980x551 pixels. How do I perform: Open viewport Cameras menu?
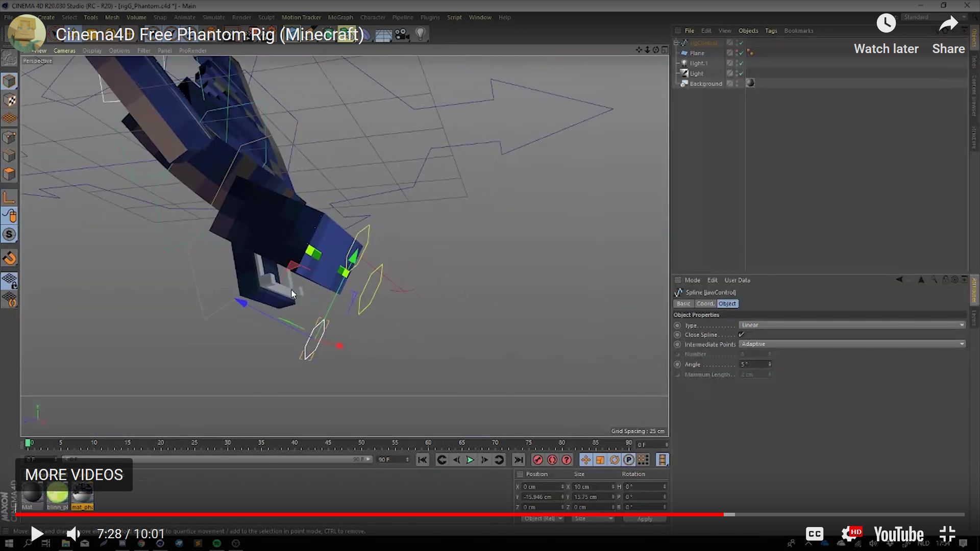pos(64,51)
